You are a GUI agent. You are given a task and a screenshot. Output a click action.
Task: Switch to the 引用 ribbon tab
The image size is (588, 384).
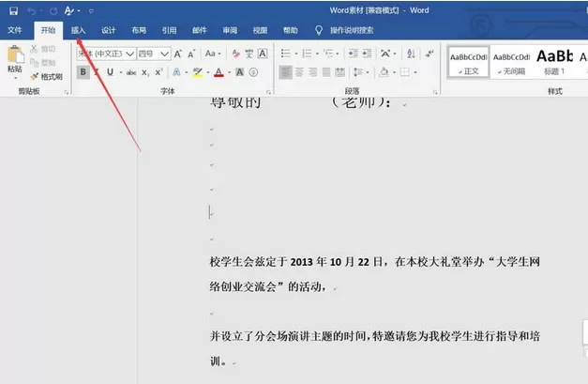click(169, 30)
